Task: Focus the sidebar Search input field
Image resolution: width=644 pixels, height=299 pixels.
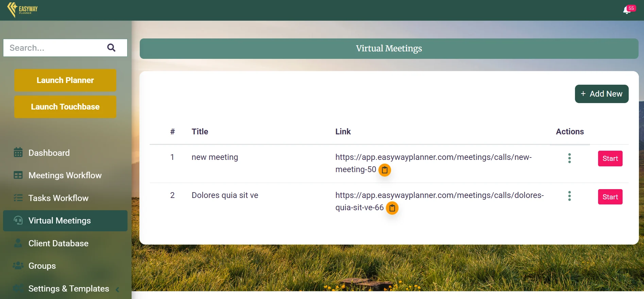Action: pyautogui.click(x=54, y=48)
